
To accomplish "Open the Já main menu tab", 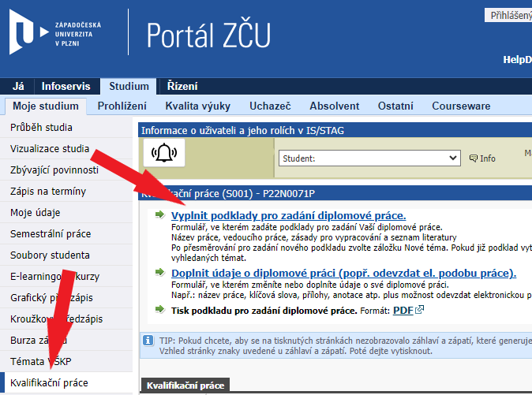I will [x=18, y=87].
